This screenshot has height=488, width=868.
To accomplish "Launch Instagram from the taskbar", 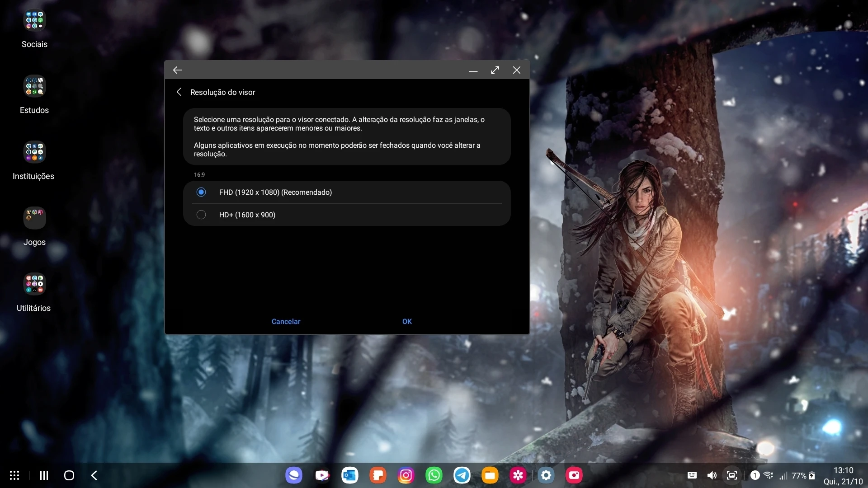I will [x=406, y=475].
